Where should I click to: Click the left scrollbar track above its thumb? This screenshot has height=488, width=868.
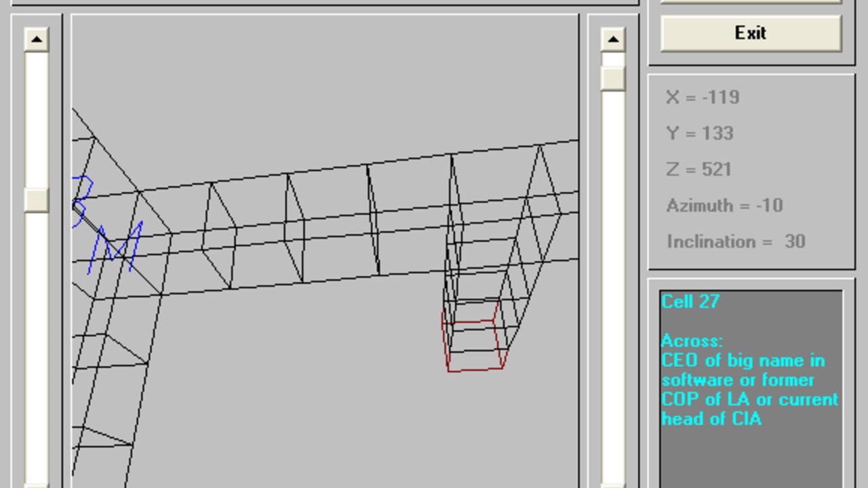37,119
